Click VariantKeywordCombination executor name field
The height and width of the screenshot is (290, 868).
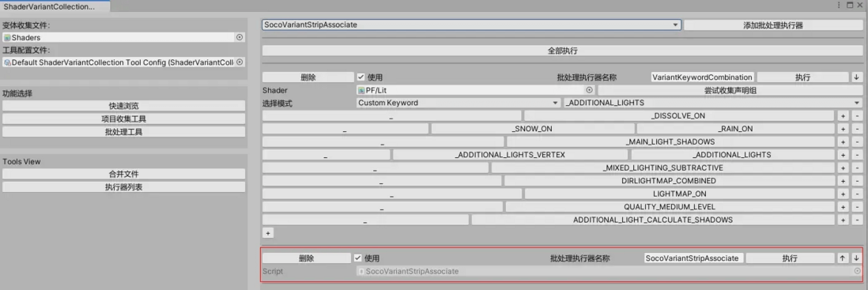point(703,77)
